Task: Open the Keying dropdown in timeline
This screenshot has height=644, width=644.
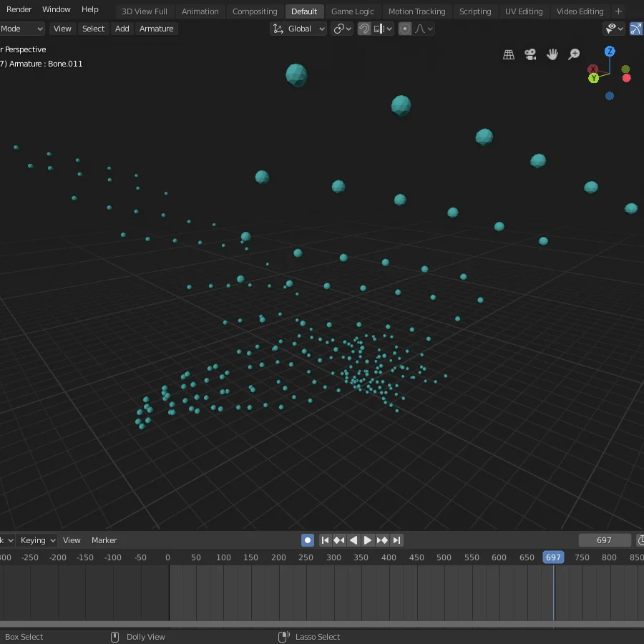Action: pos(37,540)
